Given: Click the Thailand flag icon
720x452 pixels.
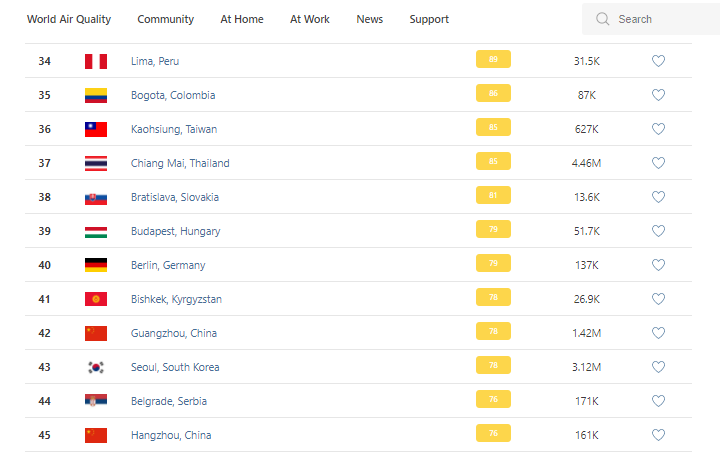Looking at the screenshot, I should [96, 163].
